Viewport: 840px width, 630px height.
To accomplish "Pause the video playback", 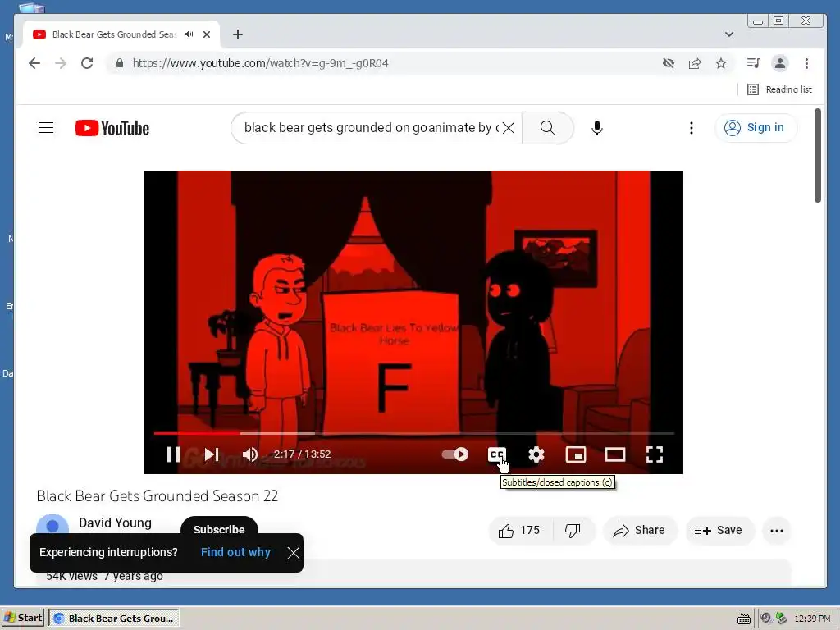I will coord(173,454).
